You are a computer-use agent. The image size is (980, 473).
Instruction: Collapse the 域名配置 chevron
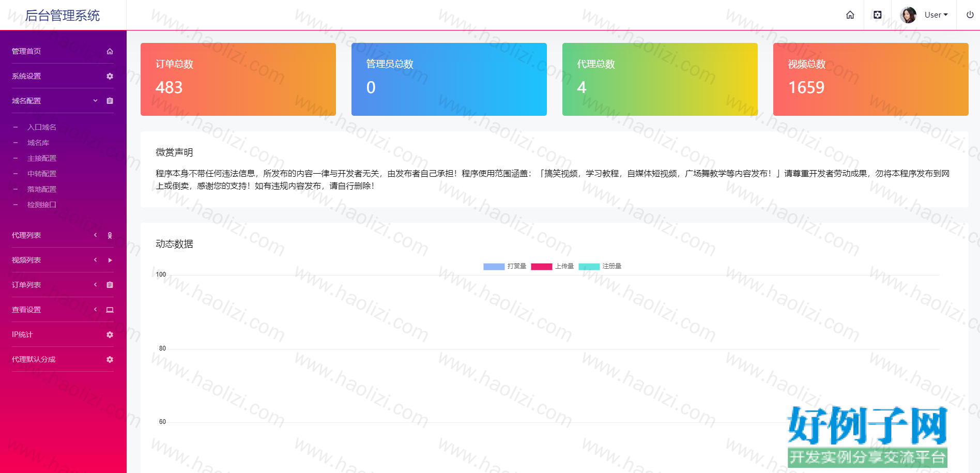coord(95,101)
